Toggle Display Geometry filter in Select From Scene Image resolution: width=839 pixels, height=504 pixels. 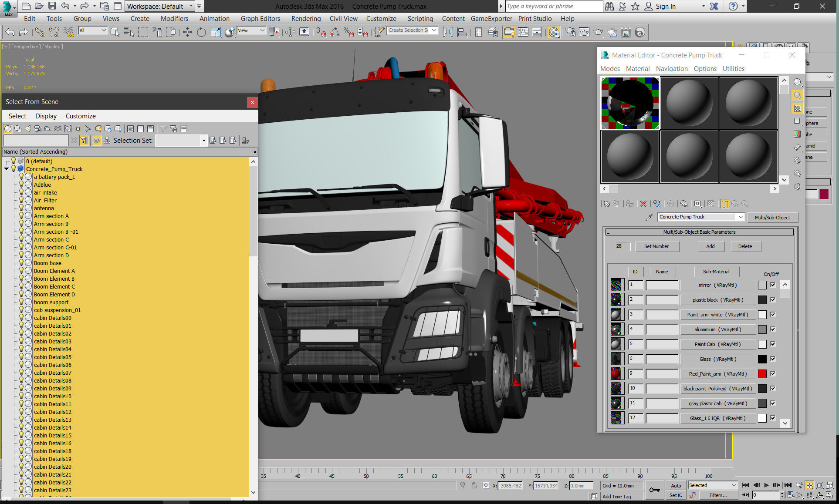[x=8, y=129]
